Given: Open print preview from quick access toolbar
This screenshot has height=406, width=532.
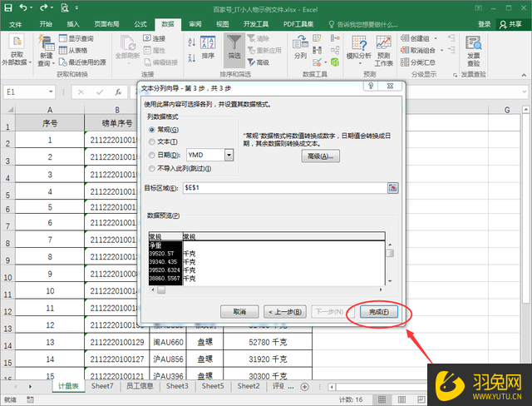Looking at the screenshot, I should (65, 7).
